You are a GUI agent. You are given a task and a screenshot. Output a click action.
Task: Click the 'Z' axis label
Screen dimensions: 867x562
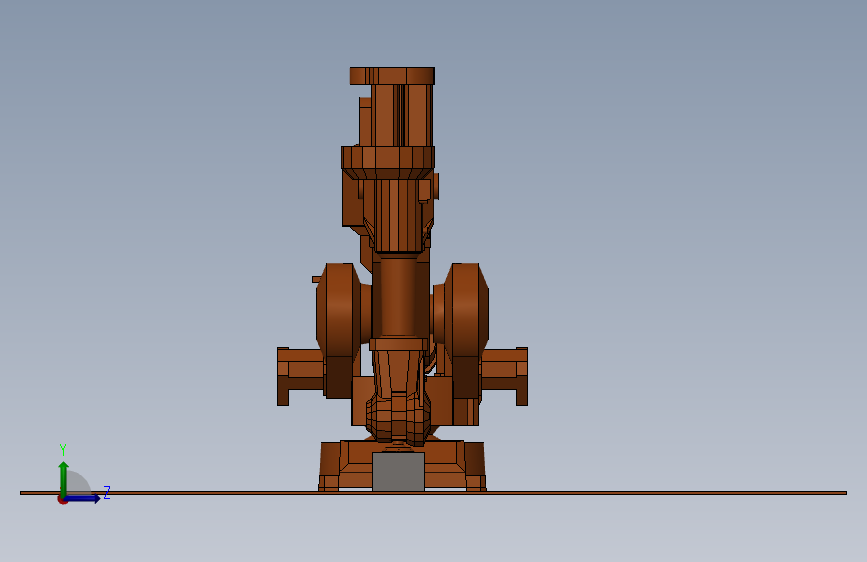[x=107, y=492]
